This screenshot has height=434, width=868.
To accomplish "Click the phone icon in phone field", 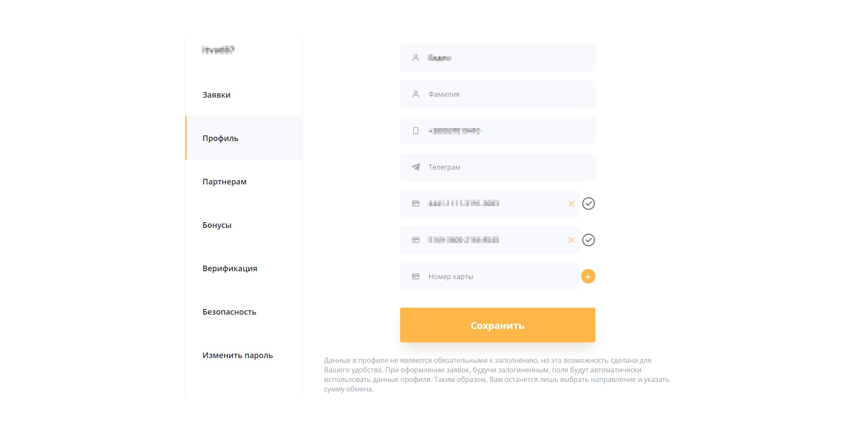I will click(x=416, y=131).
